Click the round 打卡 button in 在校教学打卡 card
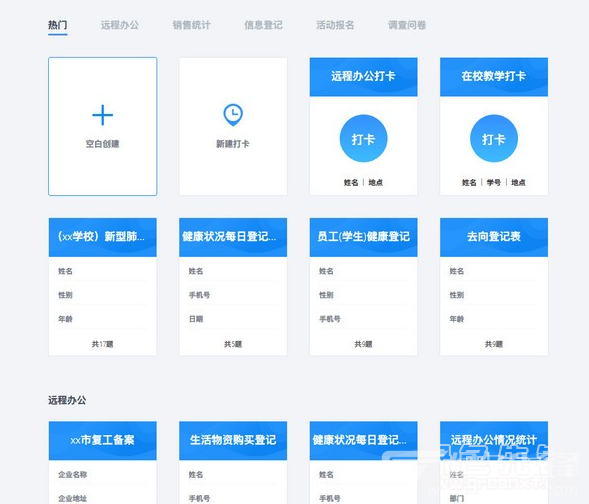 [494, 139]
